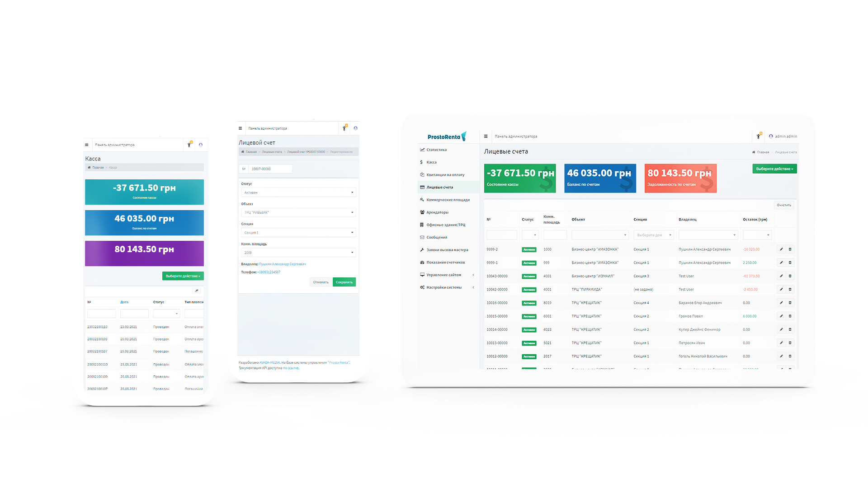The image size is (868, 488).
Task: Open hamburger menu on Лицевой счет phone
Action: coord(240,128)
